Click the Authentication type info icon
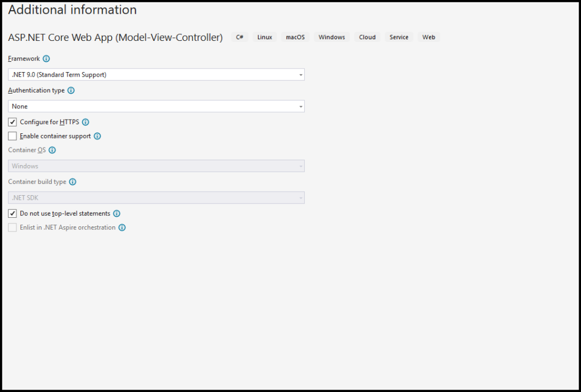This screenshot has width=581, height=392. coord(71,90)
